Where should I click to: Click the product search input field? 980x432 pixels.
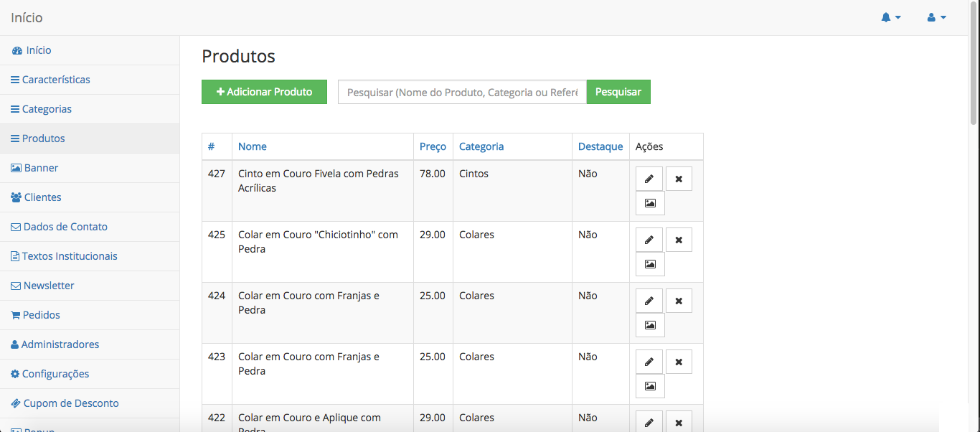(462, 92)
